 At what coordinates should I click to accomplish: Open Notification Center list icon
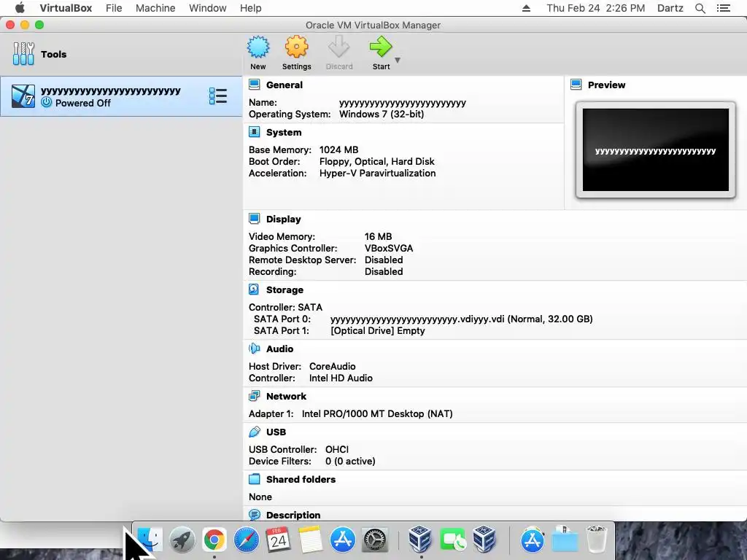[723, 8]
